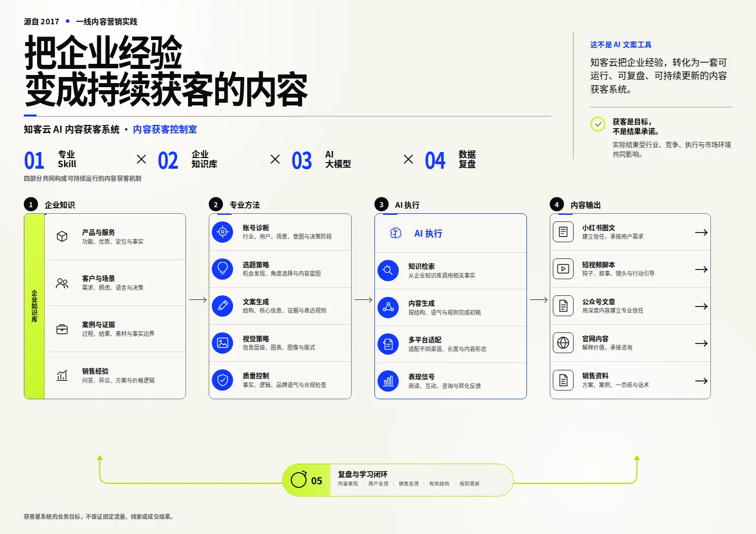Select the 02 企业知识库 item
This screenshot has height=534, width=756.
click(187, 160)
